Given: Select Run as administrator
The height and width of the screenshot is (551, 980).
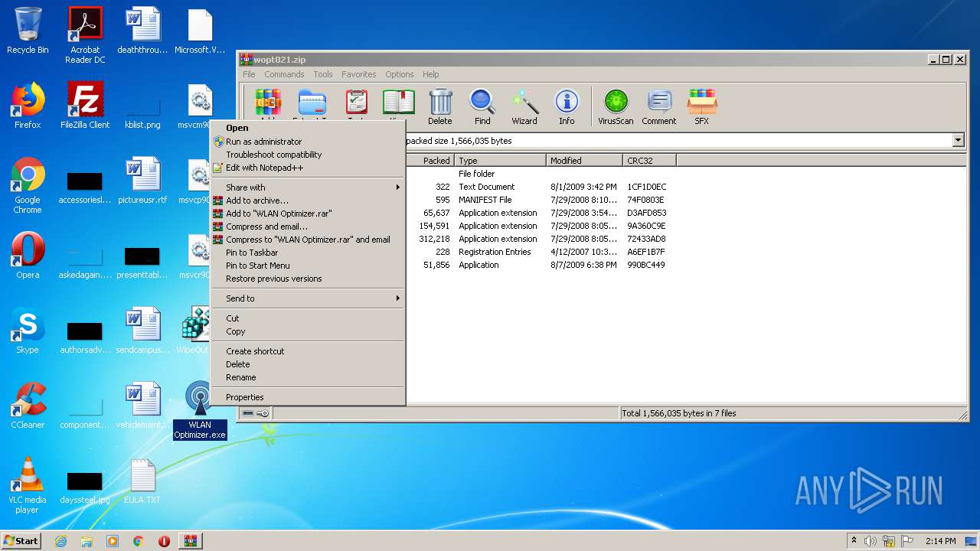Looking at the screenshot, I should (307, 142).
